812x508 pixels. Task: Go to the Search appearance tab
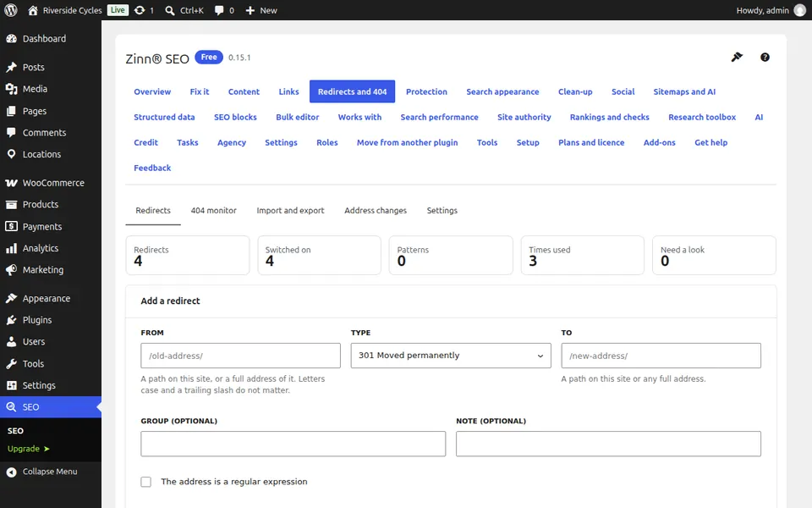click(x=502, y=91)
